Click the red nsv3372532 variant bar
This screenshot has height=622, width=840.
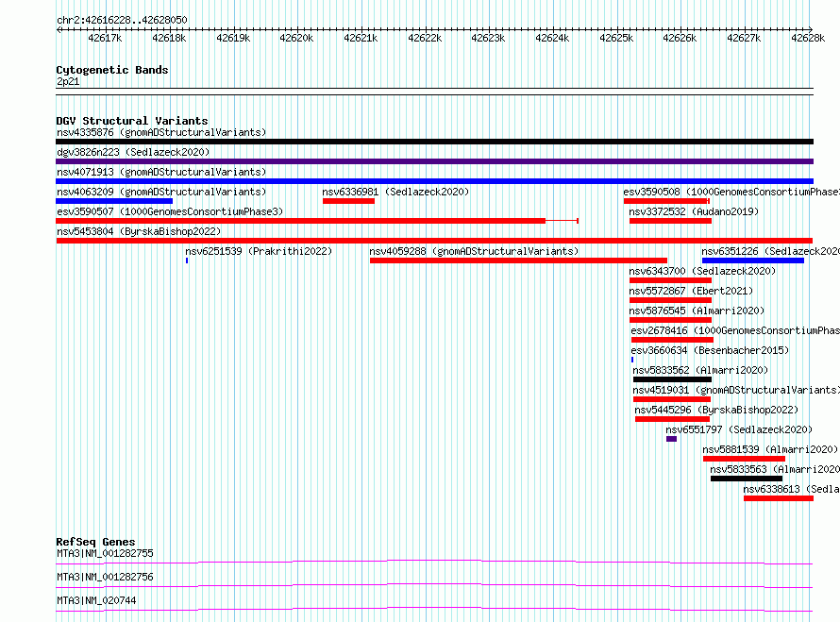[x=670, y=221]
